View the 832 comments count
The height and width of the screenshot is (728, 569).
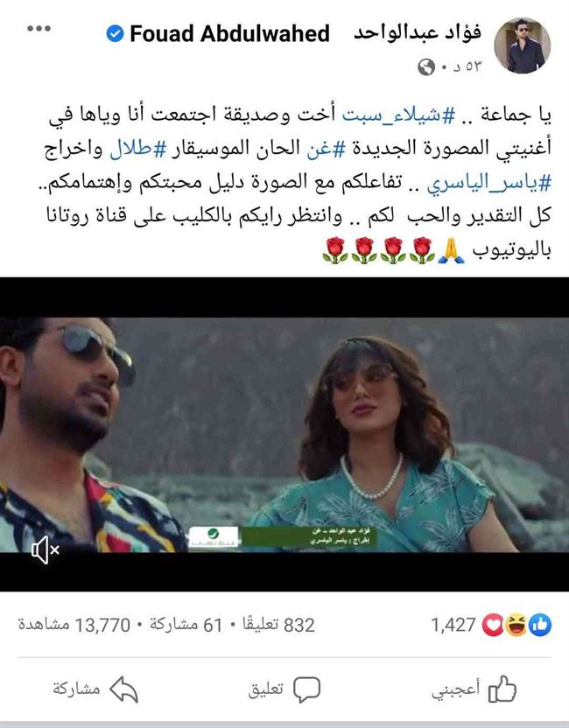click(278, 625)
